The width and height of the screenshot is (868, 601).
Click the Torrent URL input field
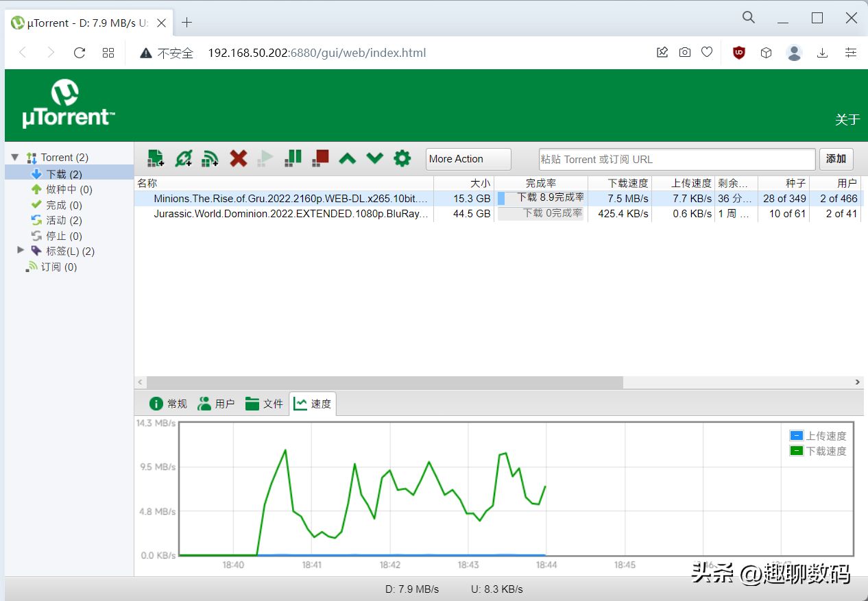(677, 159)
